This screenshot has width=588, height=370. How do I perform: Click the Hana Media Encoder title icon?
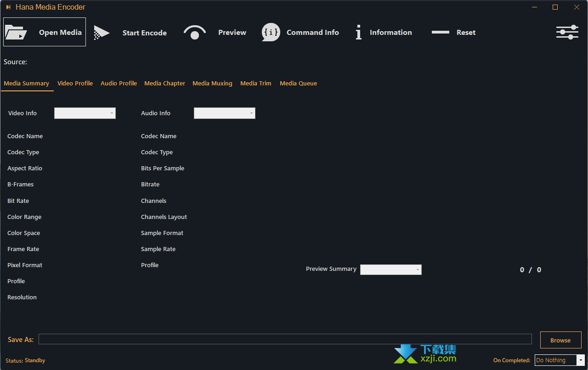click(8, 7)
